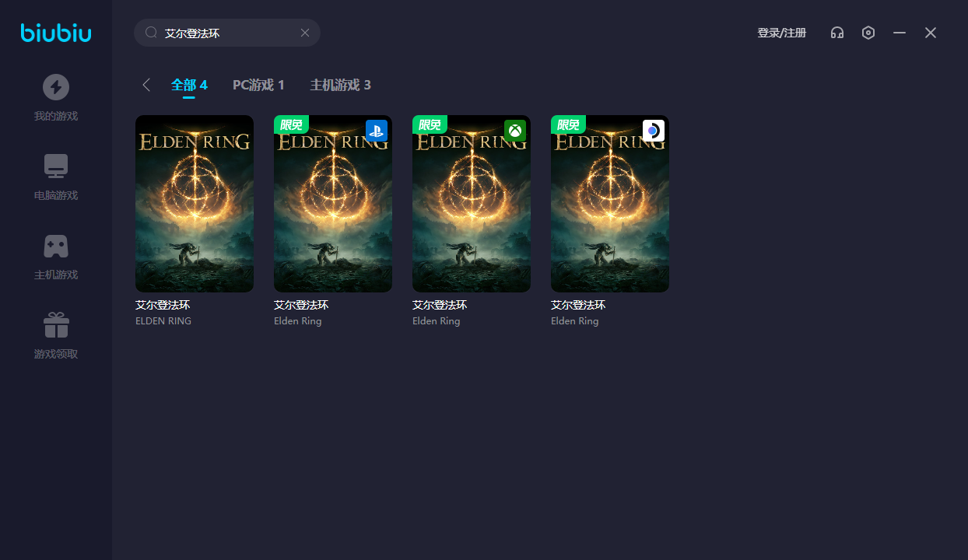The width and height of the screenshot is (968, 560).
Task: Clear the search box text
Action: tap(305, 33)
